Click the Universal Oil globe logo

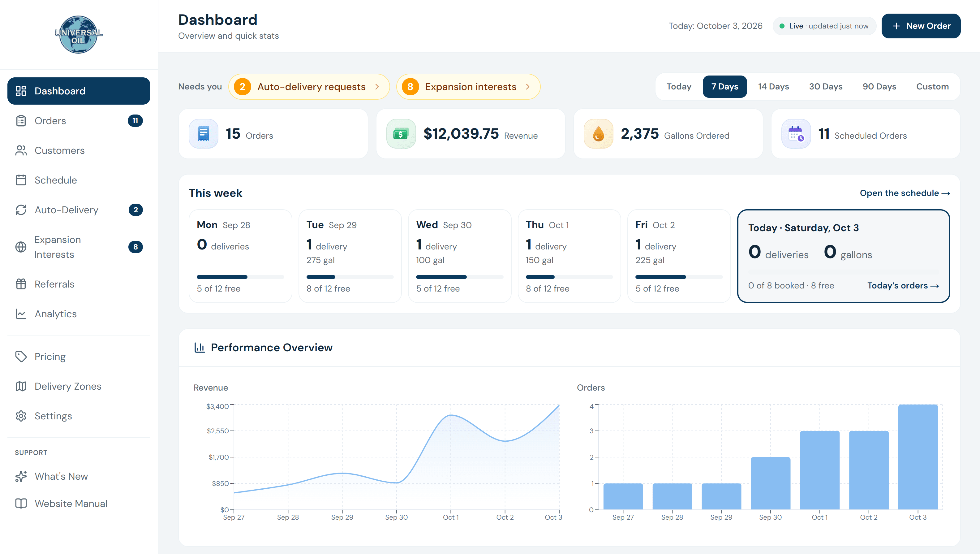click(78, 35)
